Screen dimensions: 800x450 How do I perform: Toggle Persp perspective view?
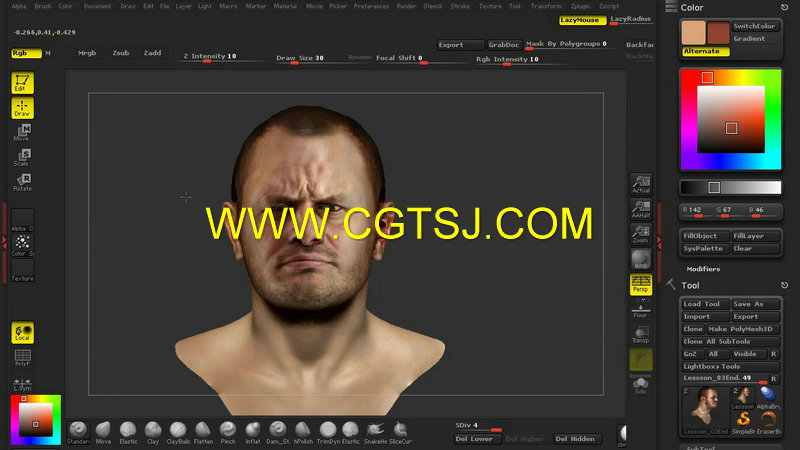[641, 284]
